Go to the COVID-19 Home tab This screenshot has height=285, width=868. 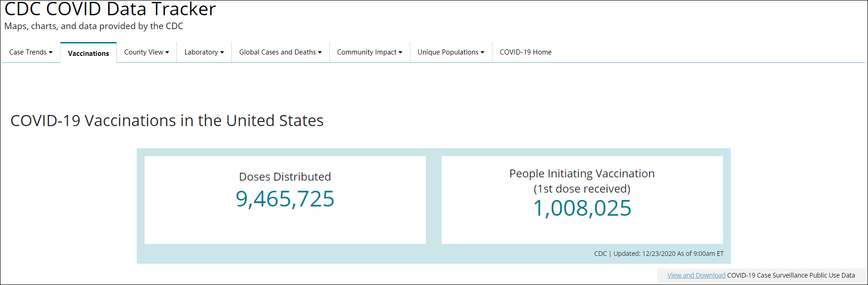coord(525,52)
